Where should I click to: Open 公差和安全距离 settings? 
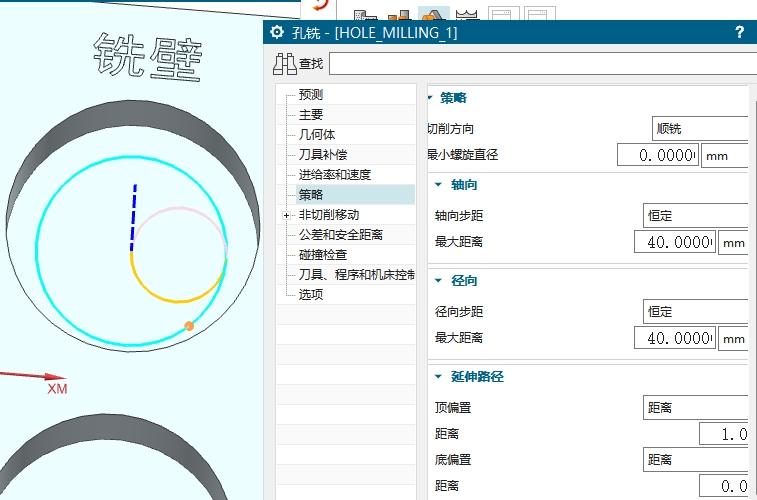(341, 235)
